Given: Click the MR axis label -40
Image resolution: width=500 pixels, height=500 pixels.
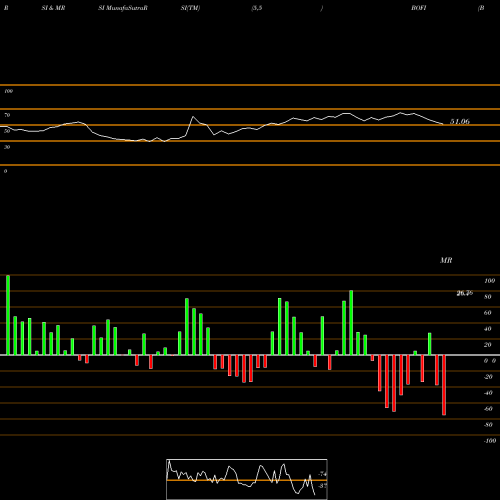Looking at the screenshot, I should (488, 393).
